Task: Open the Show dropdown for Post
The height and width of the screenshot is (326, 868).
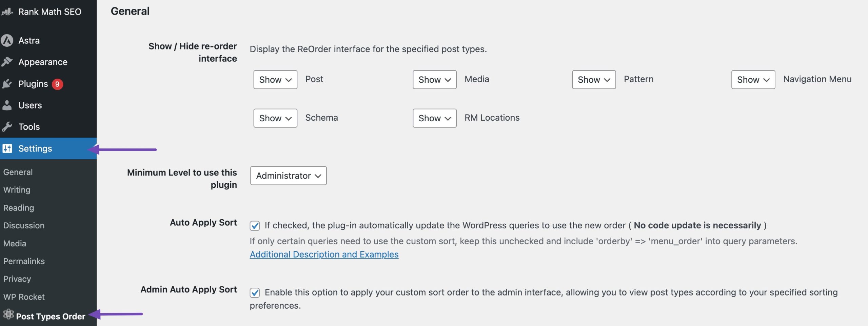Action: [x=275, y=80]
